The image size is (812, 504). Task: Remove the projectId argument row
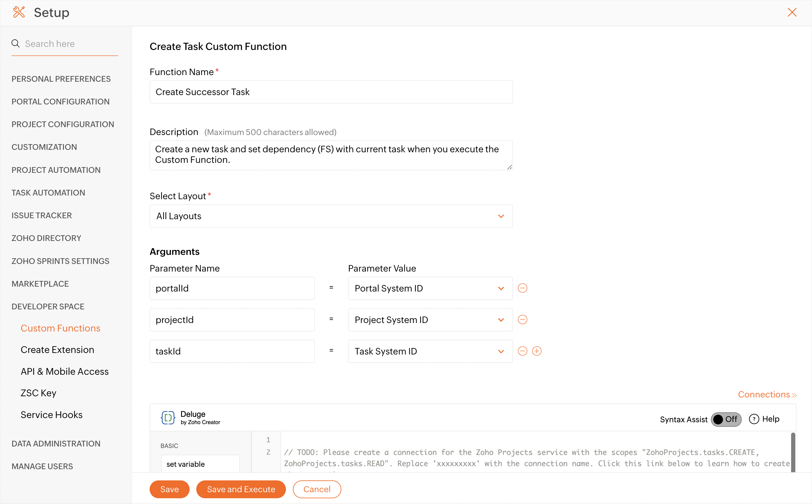point(522,319)
